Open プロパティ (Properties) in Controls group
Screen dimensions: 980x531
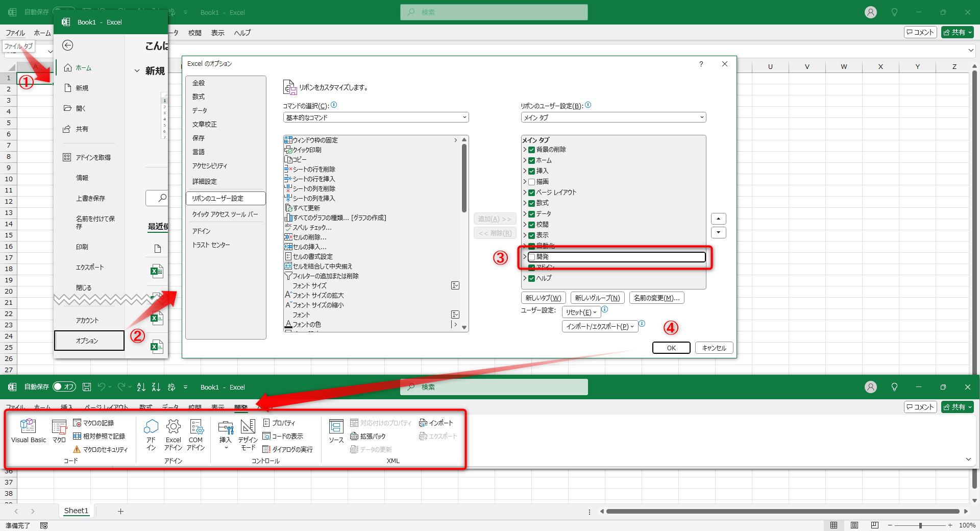click(x=279, y=423)
